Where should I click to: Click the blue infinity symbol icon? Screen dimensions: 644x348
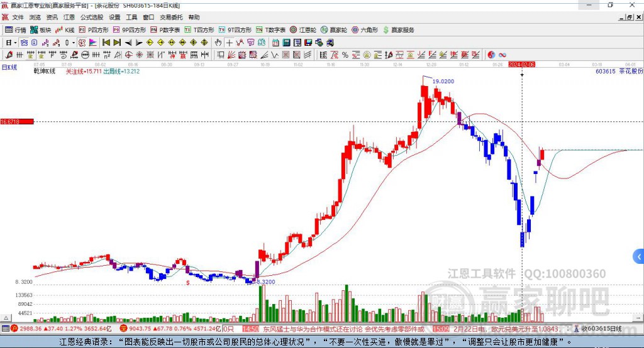(x=502, y=55)
